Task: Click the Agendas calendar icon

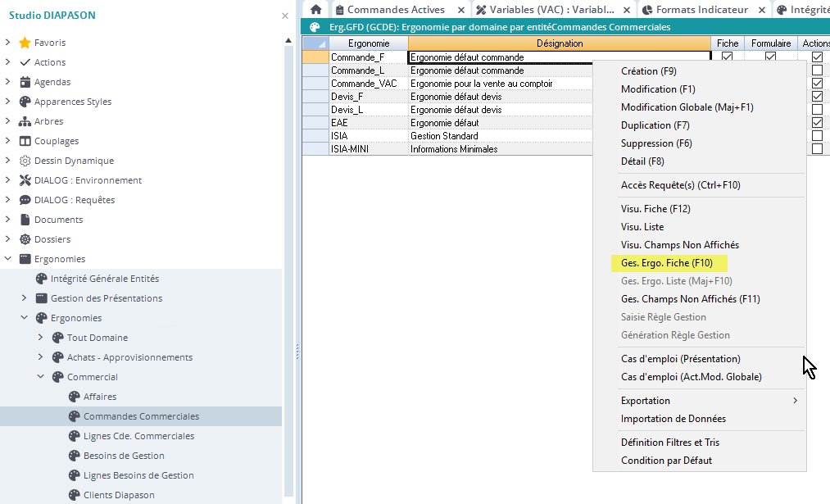Action: click(x=25, y=82)
